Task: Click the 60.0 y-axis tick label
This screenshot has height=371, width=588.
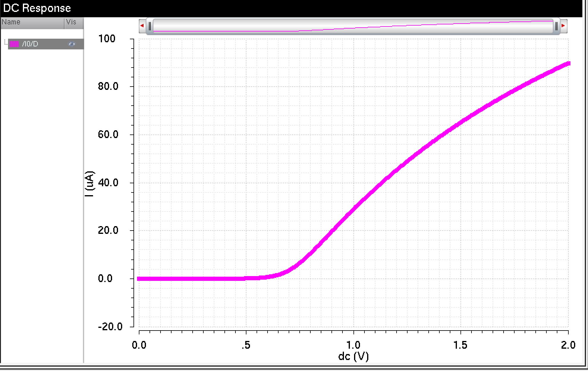Action: 108,134
